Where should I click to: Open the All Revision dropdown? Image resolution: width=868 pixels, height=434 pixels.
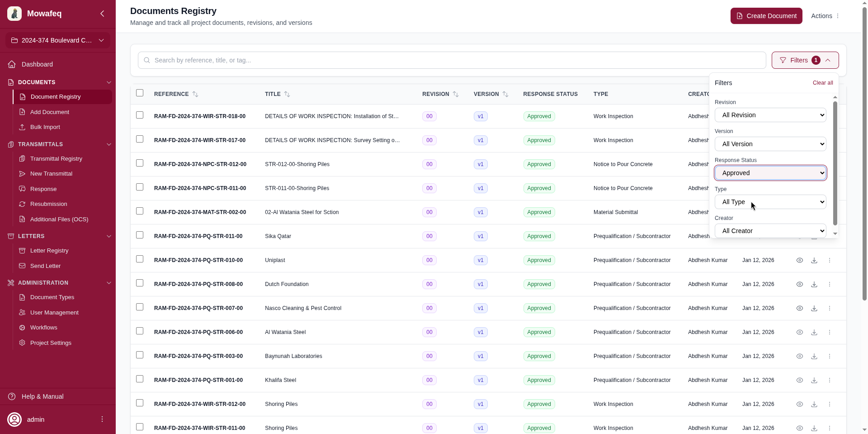coord(770,115)
